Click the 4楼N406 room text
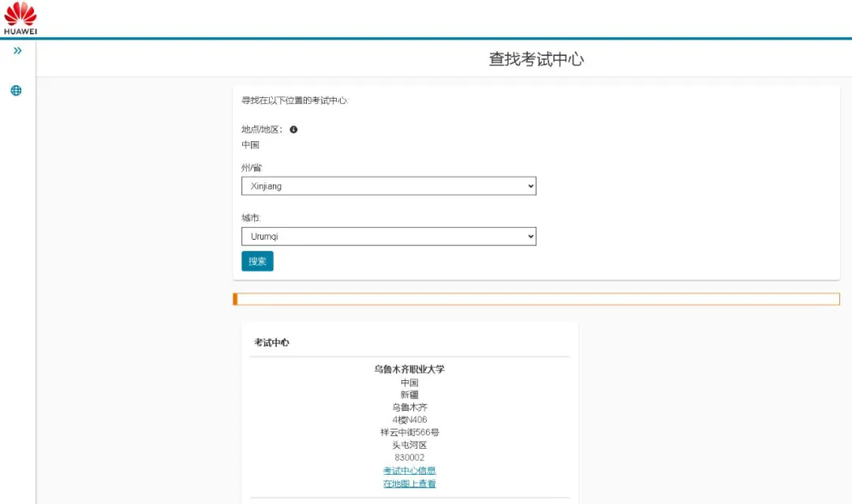The height and width of the screenshot is (504, 852). pyautogui.click(x=409, y=420)
